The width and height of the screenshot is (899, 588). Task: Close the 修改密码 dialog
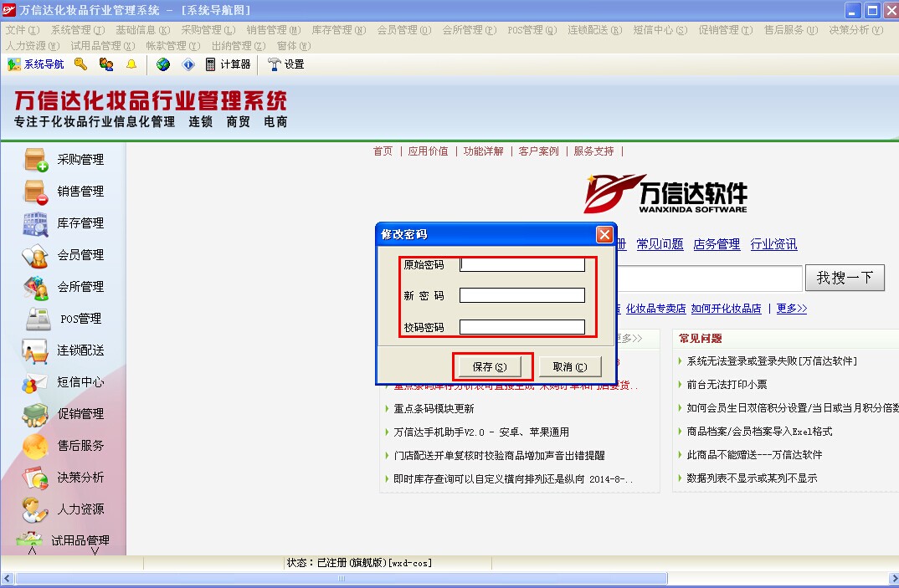604,234
